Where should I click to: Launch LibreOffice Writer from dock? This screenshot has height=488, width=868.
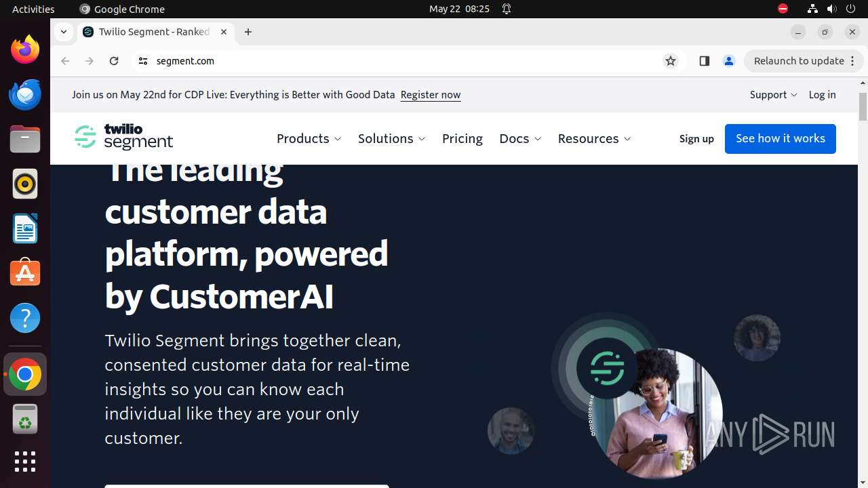click(x=25, y=228)
